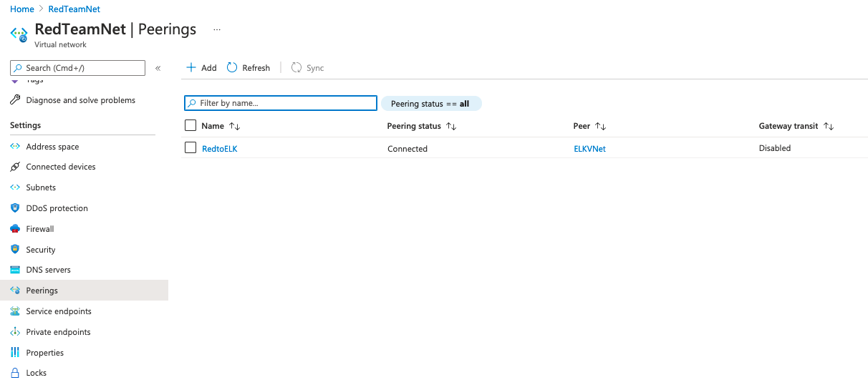Screen dimensions: 868x390
Task: Open the Firewall menu item
Action: click(x=40, y=229)
